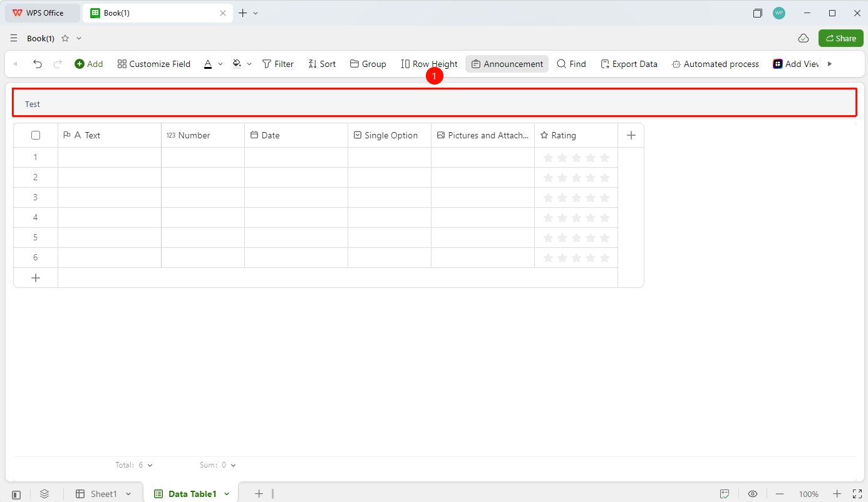The height and width of the screenshot is (502, 868).
Task: Click the toolbar left-scroll arrow
Action: tap(15, 64)
